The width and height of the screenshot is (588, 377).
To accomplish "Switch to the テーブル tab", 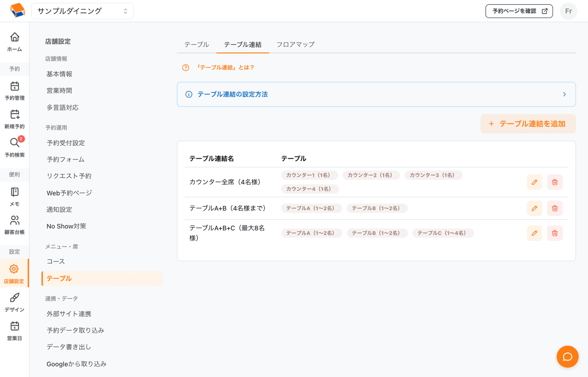I will coord(197,45).
